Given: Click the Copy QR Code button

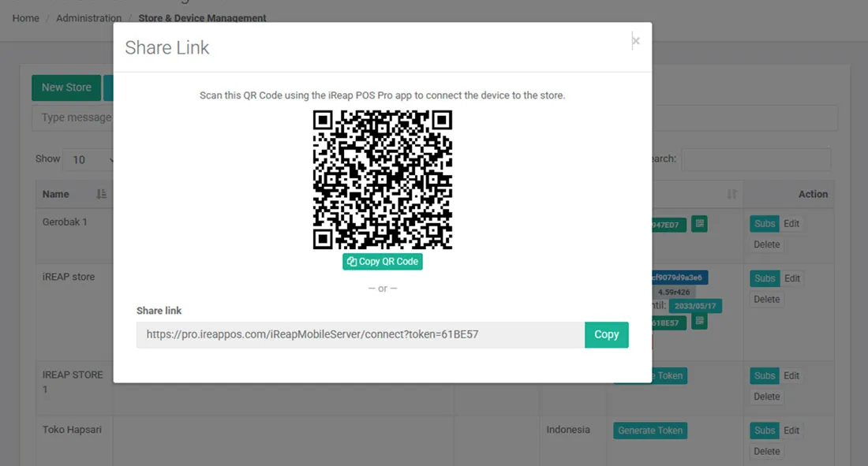Looking at the screenshot, I should [x=383, y=262].
